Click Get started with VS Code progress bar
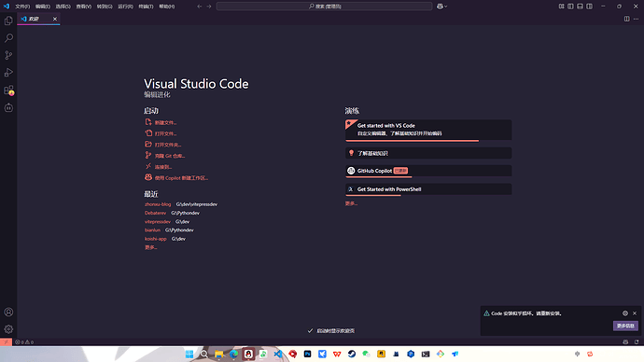The height and width of the screenshot is (362, 644). [413, 141]
